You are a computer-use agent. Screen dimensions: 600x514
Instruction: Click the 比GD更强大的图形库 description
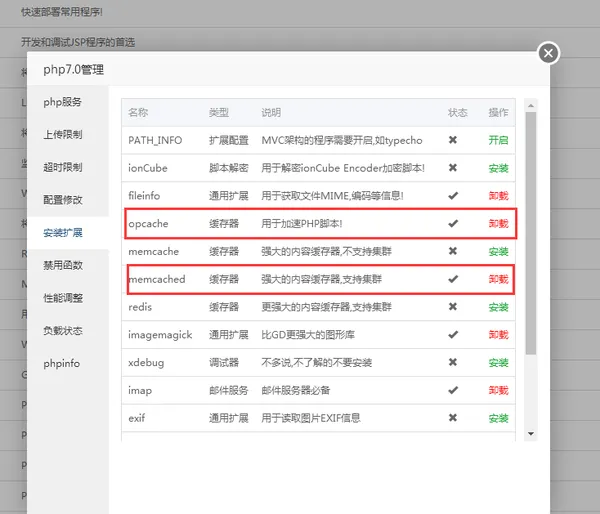click(x=308, y=335)
